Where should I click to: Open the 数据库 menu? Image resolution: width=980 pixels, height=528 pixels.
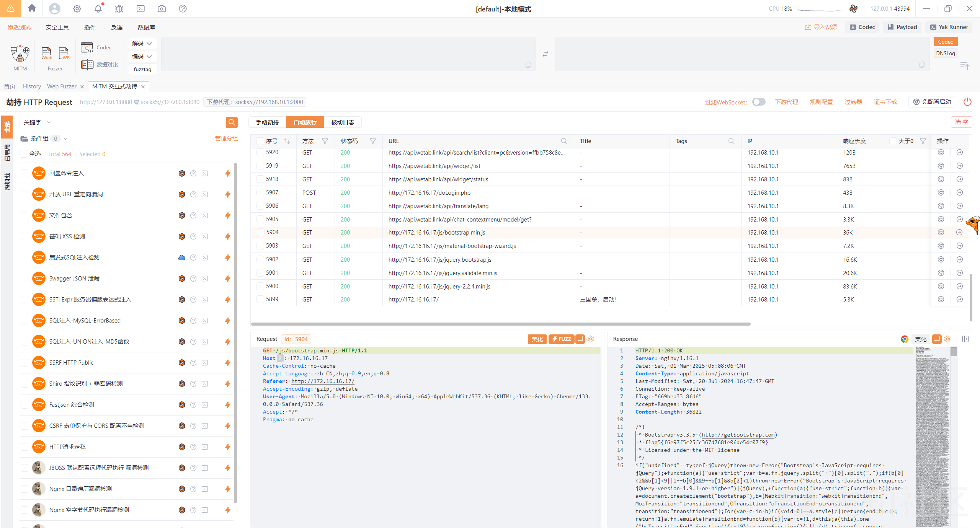click(146, 27)
